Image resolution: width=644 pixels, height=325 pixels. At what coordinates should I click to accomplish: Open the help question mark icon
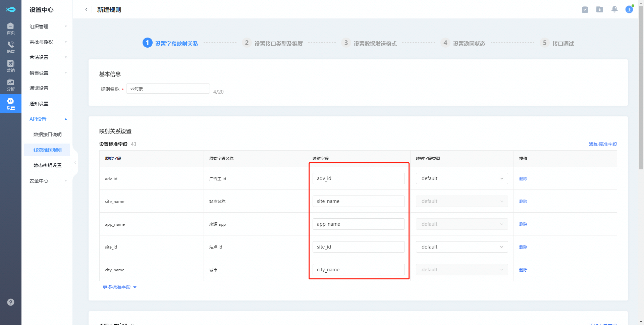(11, 302)
